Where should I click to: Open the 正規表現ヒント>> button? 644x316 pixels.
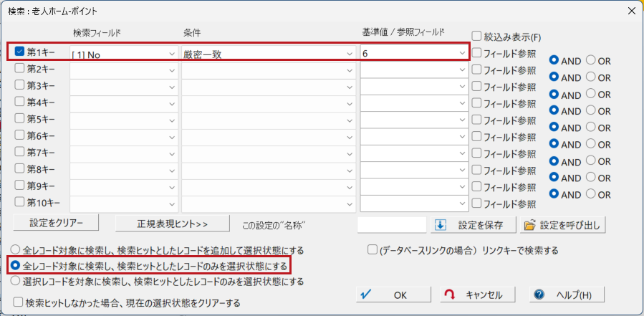coord(172,224)
